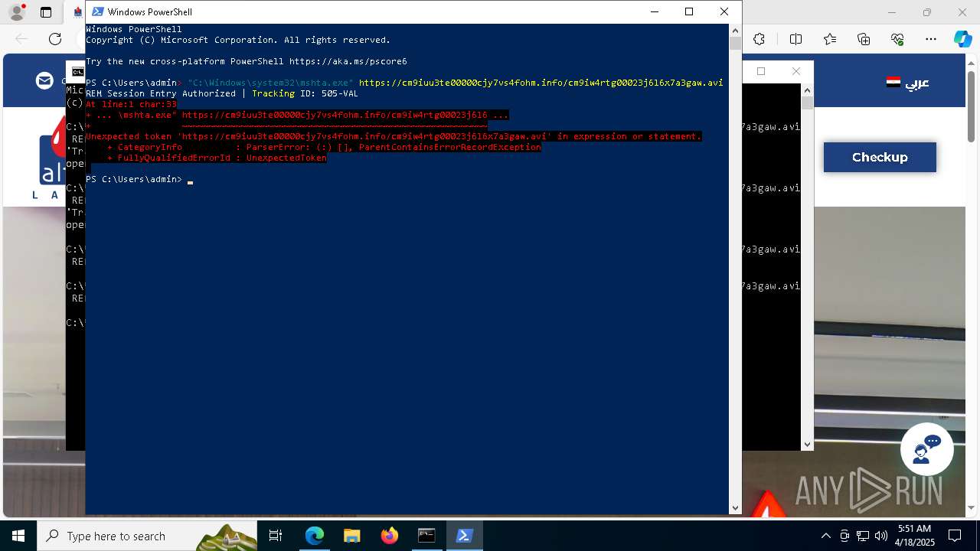Screen dimensions: 980x551
Task: Open Edge extensions puzzle icon
Action: (759, 39)
